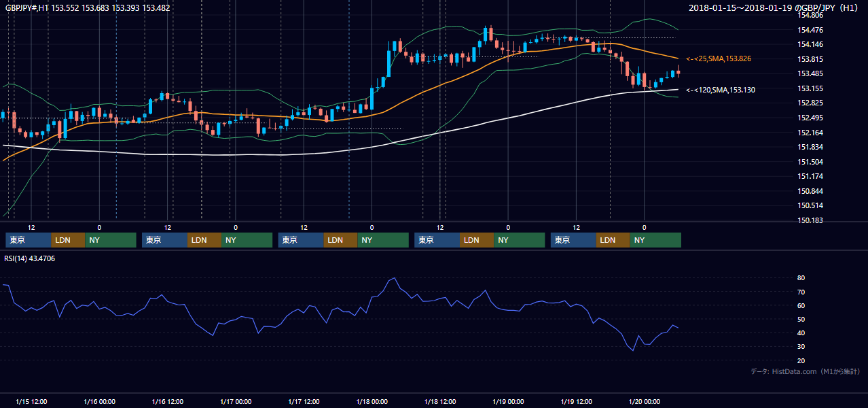Click the RSI scale level 80
The image size is (868, 408).
[801, 278]
